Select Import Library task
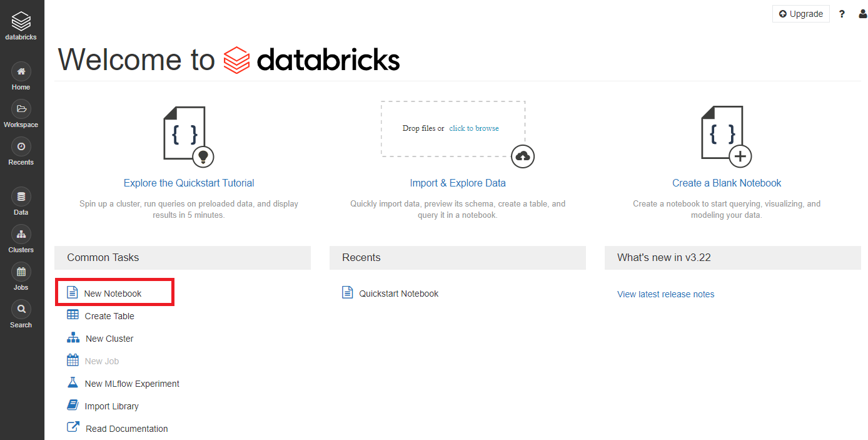This screenshot has height=440, width=868. pos(112,406)
